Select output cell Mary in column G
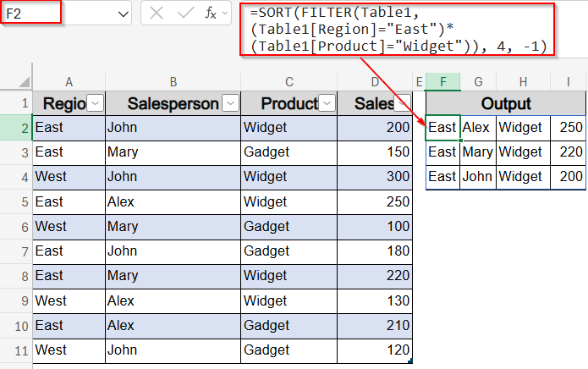 coord(478,152)
